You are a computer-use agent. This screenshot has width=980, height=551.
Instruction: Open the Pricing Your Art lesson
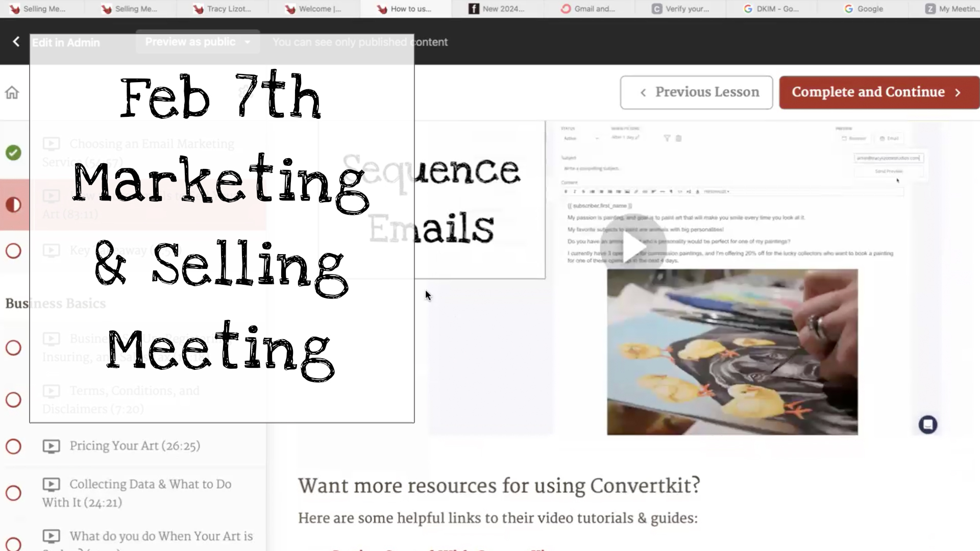(x=135, y=446)
